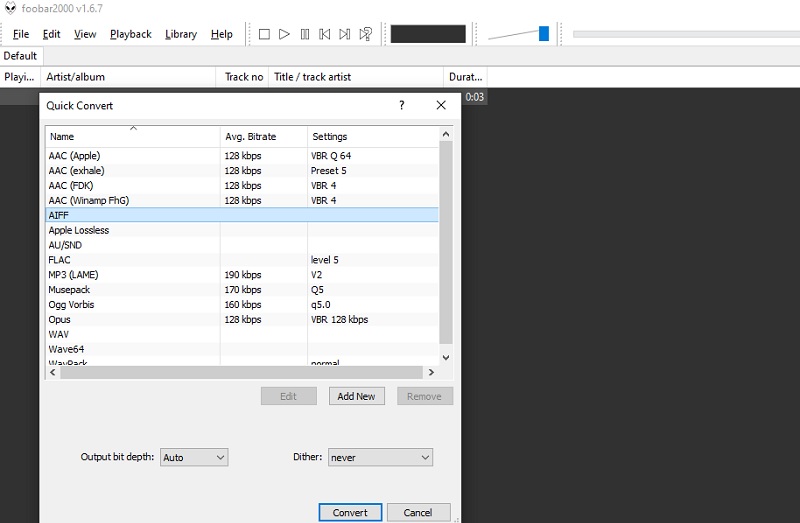This screenshot has width=800, height=523.
Task: Sort presets by the Name column header
Action: [132, 136]
